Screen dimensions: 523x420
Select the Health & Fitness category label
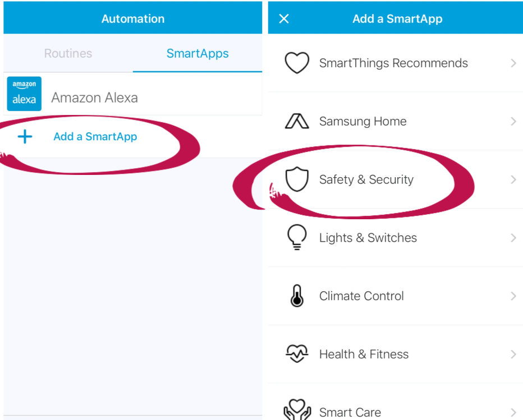(364, 354)
